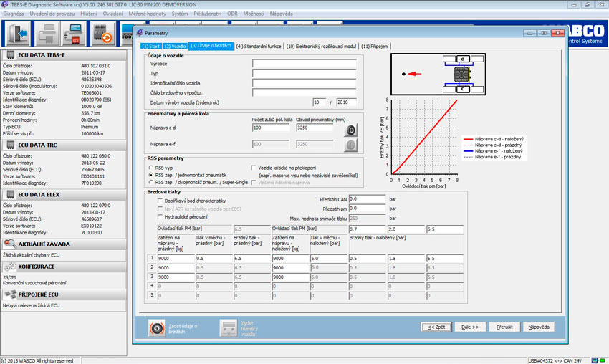Click row 1 Tlak v měchu naložený 5.0

329,259
